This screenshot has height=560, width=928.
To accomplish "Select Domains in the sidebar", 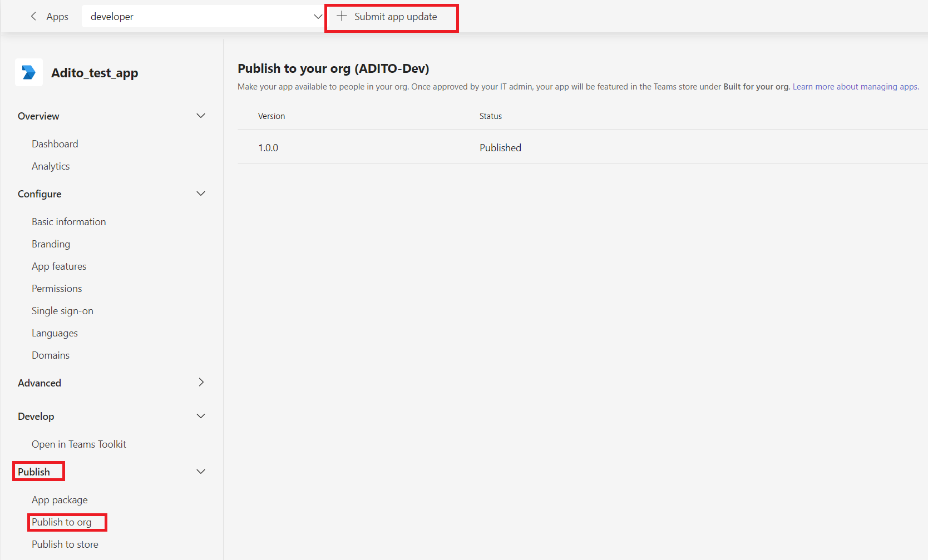I will pyautogui.click(x=51, y=355).
